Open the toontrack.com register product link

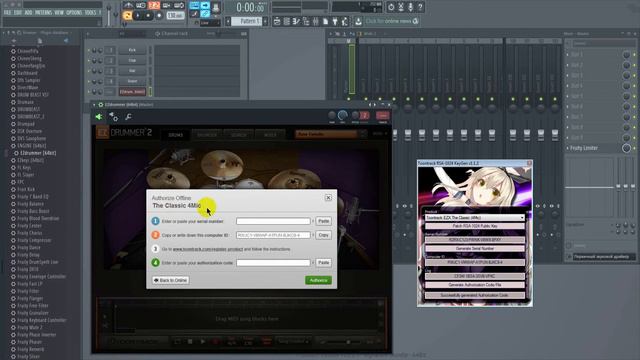click(208, 249)
